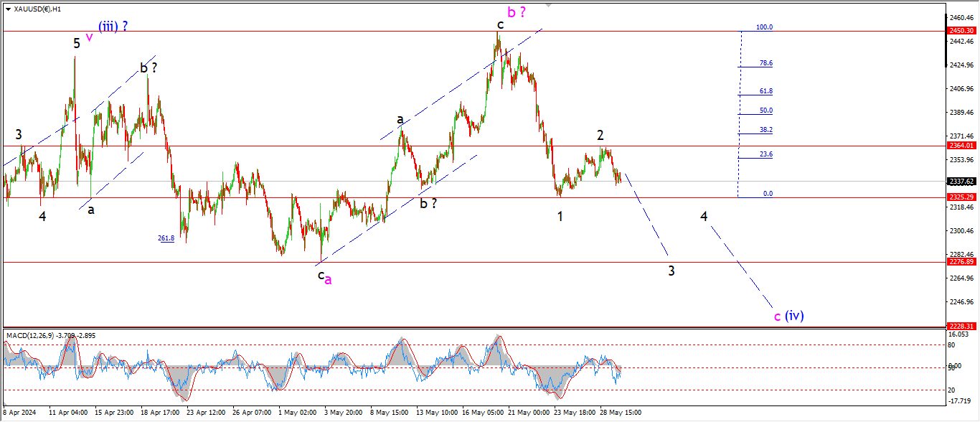Select the 2228.31 price tag

coord(961,326)
